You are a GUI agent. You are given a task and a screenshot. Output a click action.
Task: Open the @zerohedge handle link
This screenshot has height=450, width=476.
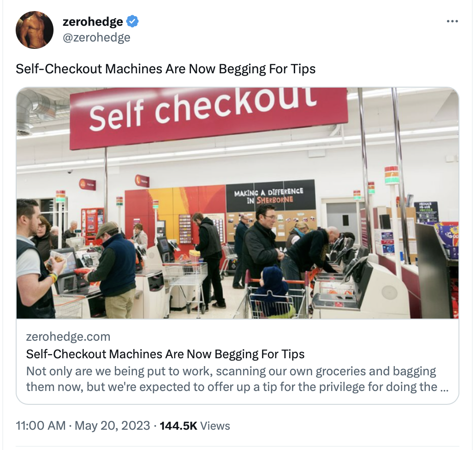(x=96, y=37)
